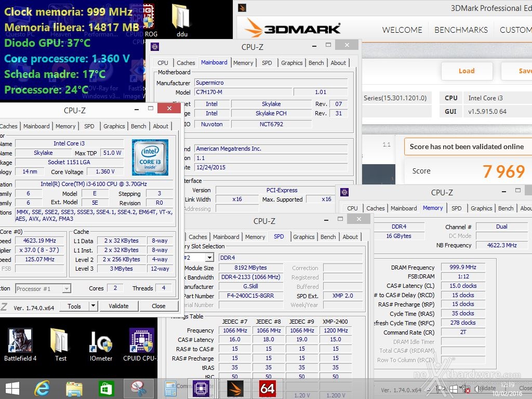532x399 pixels.
Task: Open the Tools dropdown arrow in CPU-Z
Action: (x=94, y=305)
